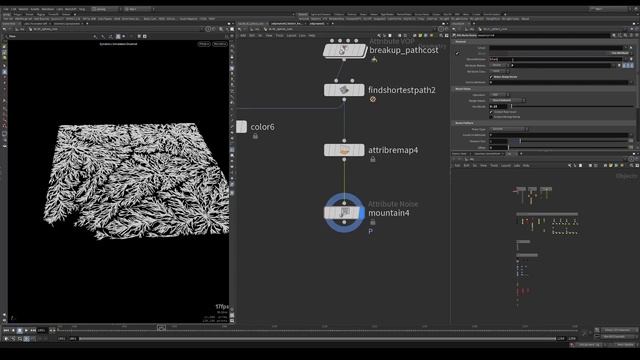Open the parameter pane gear settings icon
Image resolution: width=640 pixels, height=360 pixels.
pyautogui.click(x=613, y=36)
